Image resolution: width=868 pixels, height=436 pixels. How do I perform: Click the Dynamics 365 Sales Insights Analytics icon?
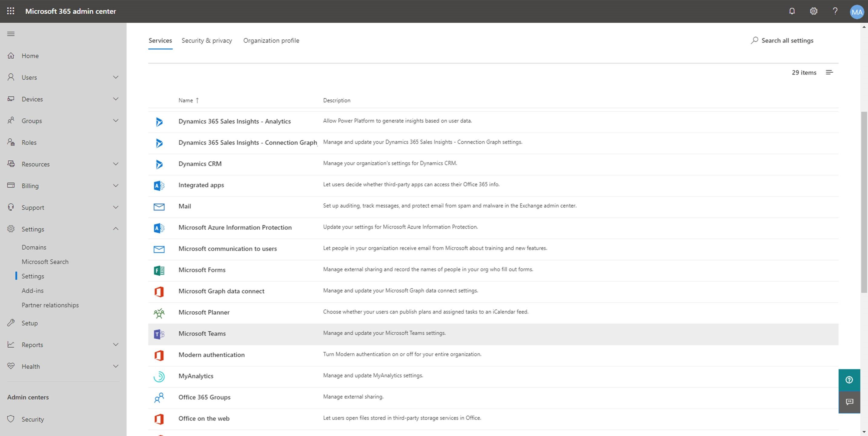[x=159, y=121]
